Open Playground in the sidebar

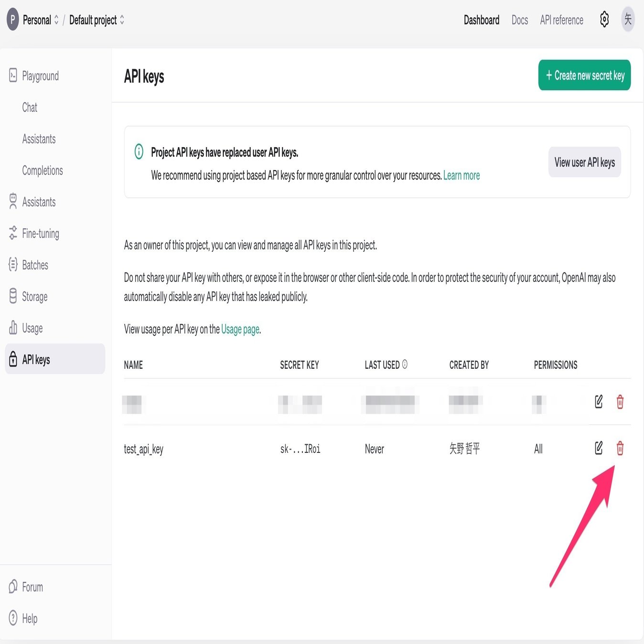coord(40,76)
